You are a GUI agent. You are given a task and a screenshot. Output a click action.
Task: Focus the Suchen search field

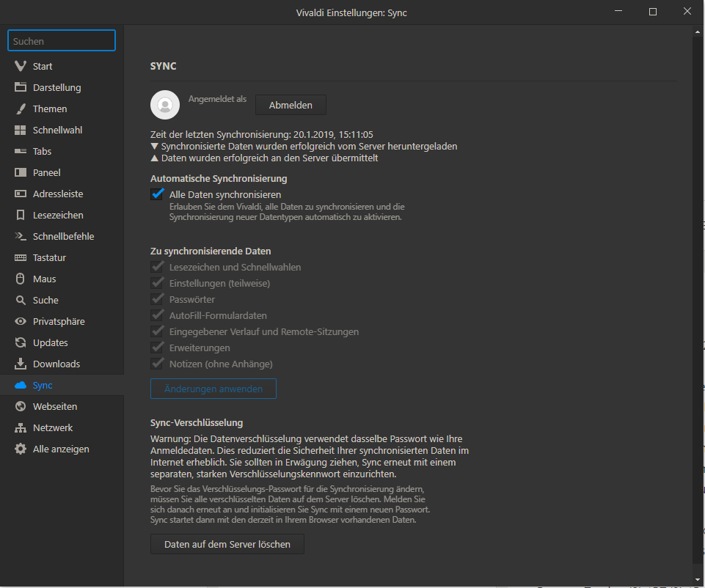coord(62,41)
